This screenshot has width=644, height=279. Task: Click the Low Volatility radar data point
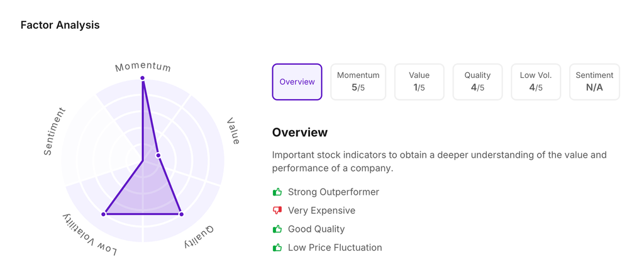(104, 214)
